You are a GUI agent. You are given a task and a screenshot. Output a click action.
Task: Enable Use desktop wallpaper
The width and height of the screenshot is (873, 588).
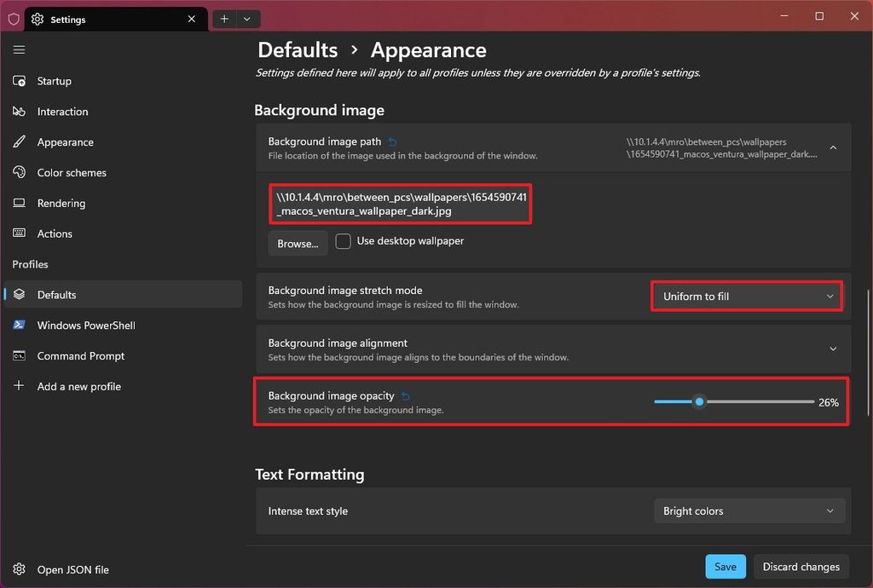coord(343,241)
